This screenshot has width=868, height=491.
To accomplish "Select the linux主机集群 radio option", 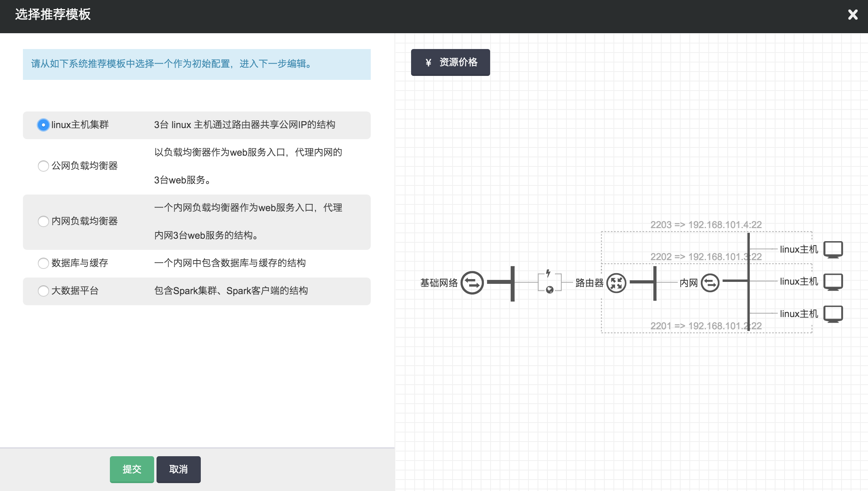I will (x=43, y=125).
